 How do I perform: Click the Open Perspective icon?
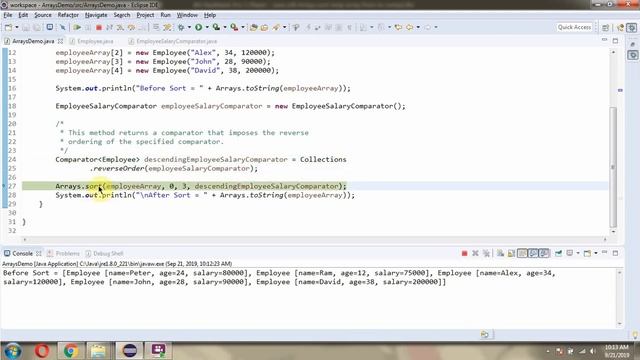606,27
